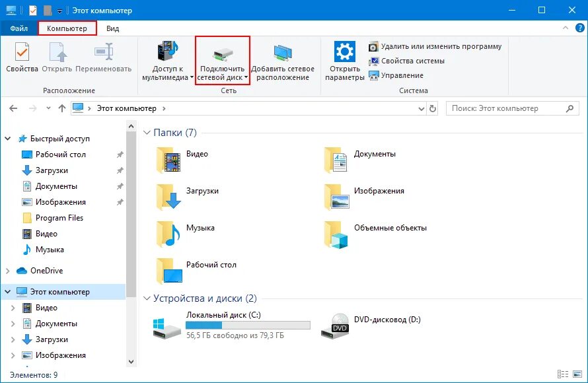Screen dimensions: 588x383
Task: Switch to the Компьютер ribbon tab
Action: [x=67, y=28]
